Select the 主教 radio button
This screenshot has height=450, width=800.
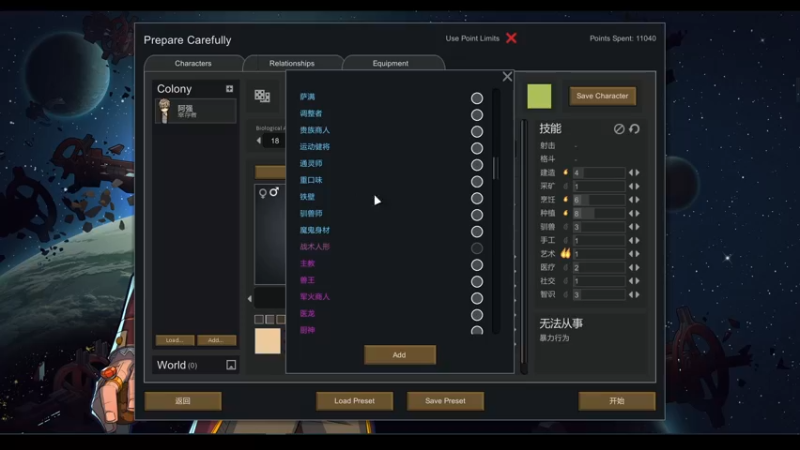pos(477,265)
